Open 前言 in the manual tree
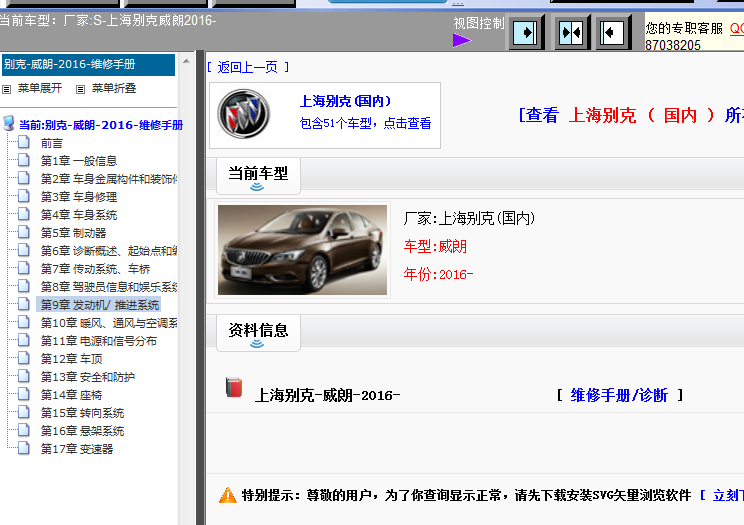This screenshot has width=744, height=525. point(51,143)
